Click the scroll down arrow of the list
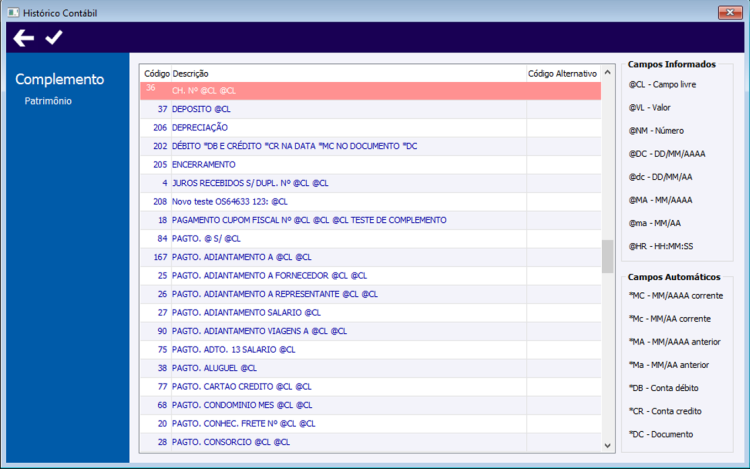 click(x=607, y=446)
